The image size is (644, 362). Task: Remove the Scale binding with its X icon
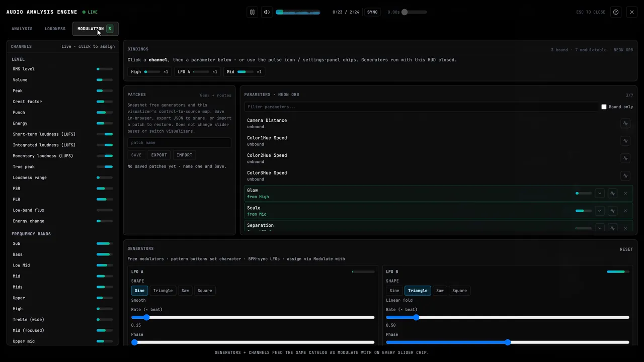pos(625,211)
